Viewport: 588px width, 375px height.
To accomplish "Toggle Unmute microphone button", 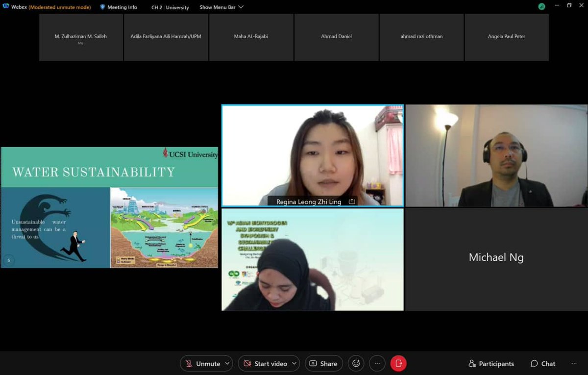I will point(202,363).
